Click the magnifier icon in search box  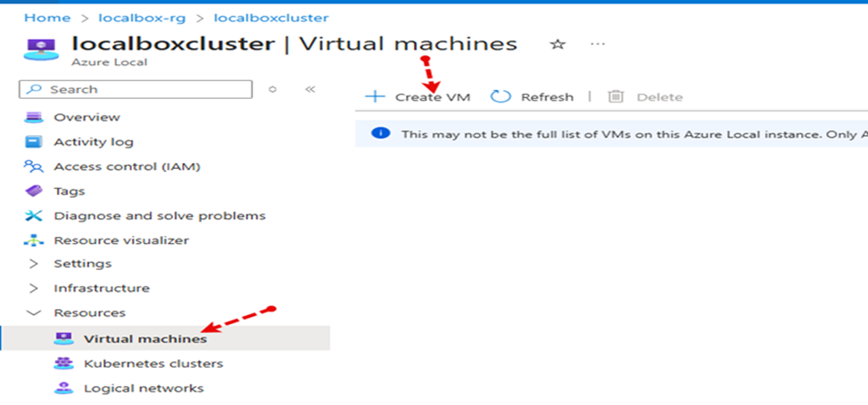click(34, 89)
